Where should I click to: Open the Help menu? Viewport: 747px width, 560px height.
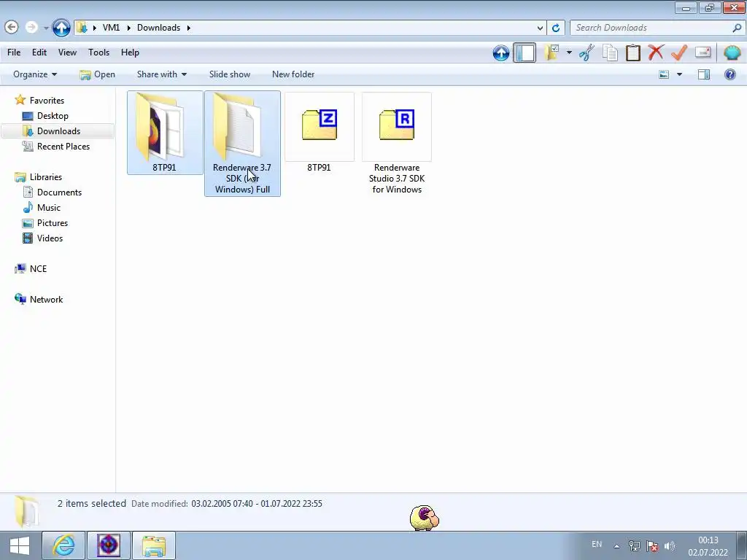click(130, 52)
